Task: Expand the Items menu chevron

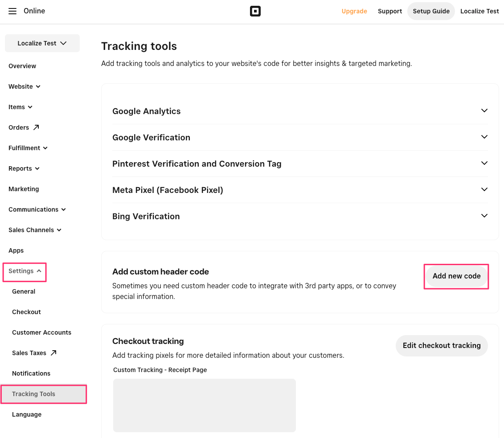Action: click(30, 107)
